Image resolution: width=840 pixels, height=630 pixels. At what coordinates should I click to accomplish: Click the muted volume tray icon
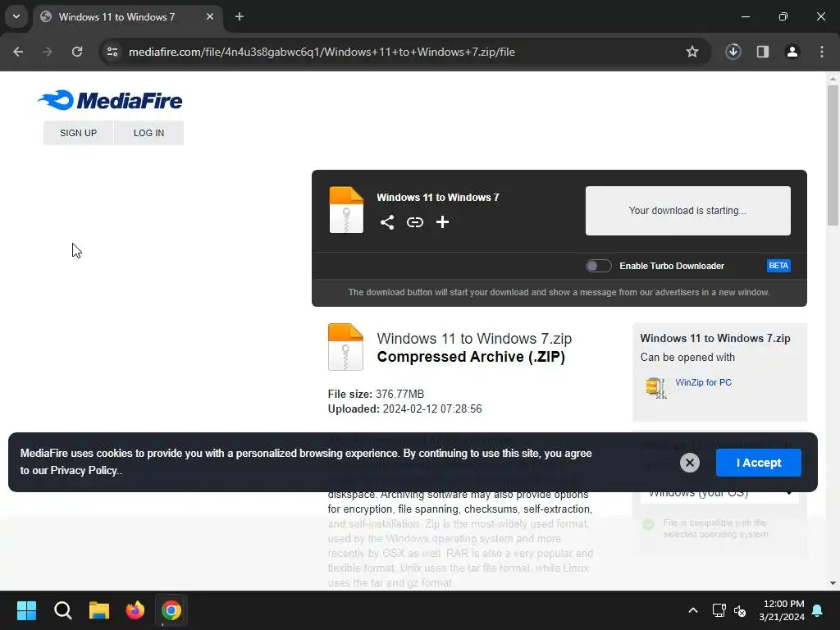(740, 610)
